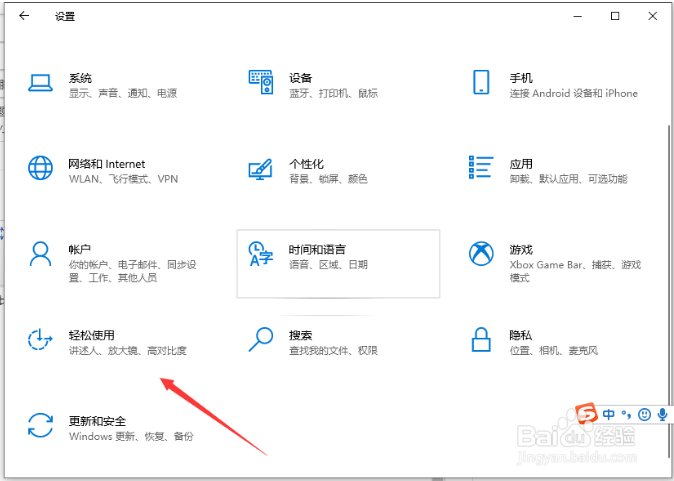This screenshot has width=674, height=481.
Task: Click the Windows 更新、恢复、备份 description
Action: [131, 436]
